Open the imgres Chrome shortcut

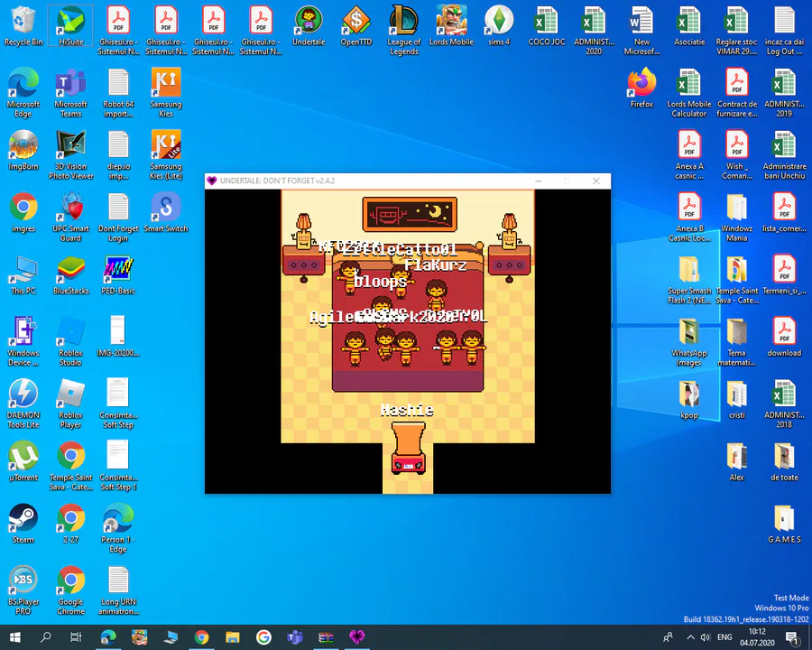point(23,212)
